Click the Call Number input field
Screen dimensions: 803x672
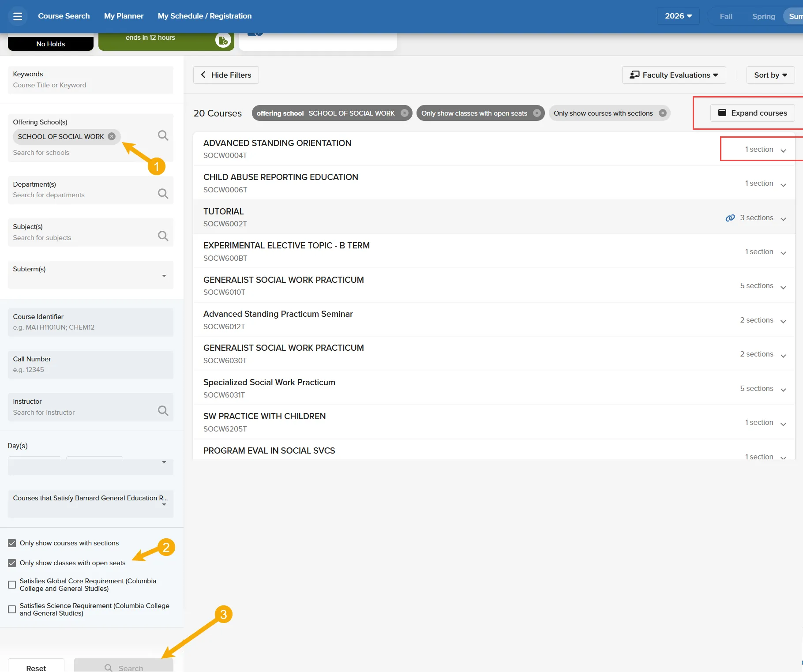(x=90, y=365)
